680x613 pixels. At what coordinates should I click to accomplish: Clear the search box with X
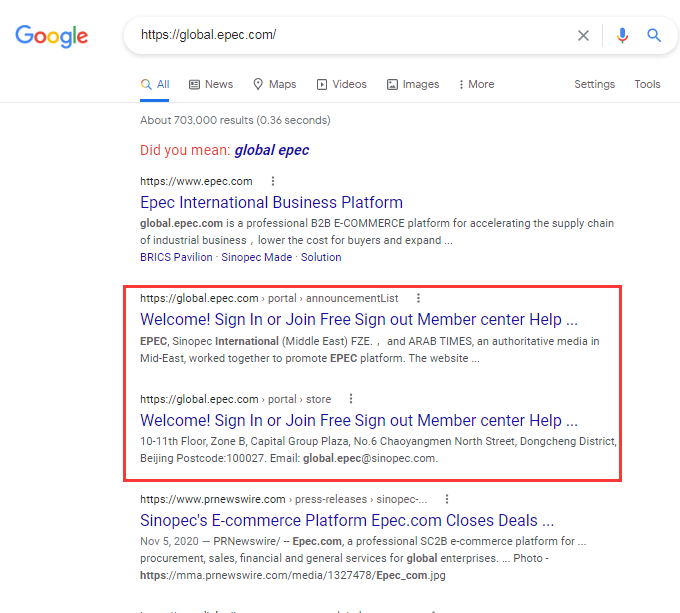coord(583,35)
